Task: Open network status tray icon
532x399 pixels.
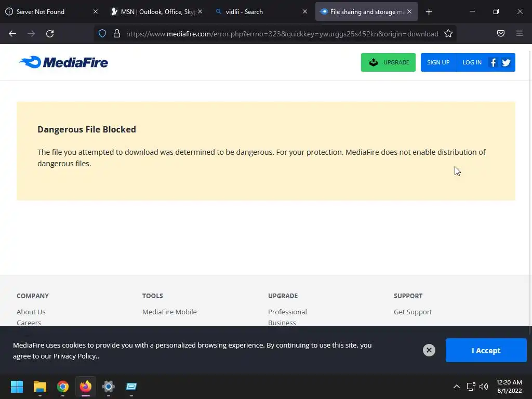Action: 471,387
